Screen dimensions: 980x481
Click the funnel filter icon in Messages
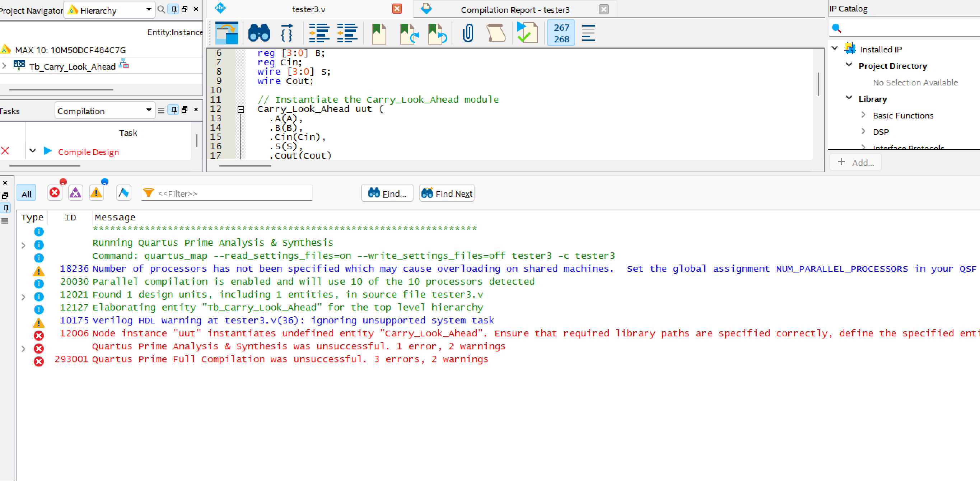(148, 193)
